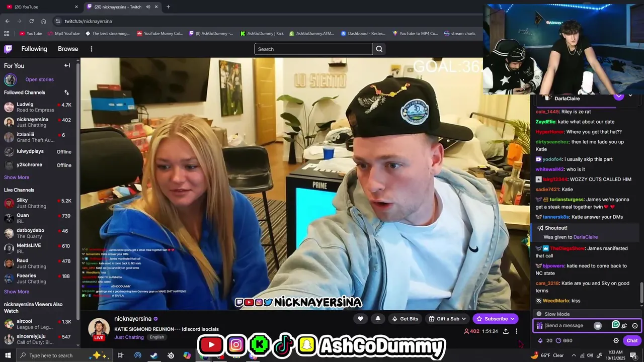Open more options under the stream
Viewport: 644px width, 362px height.
tap(516, 331)
